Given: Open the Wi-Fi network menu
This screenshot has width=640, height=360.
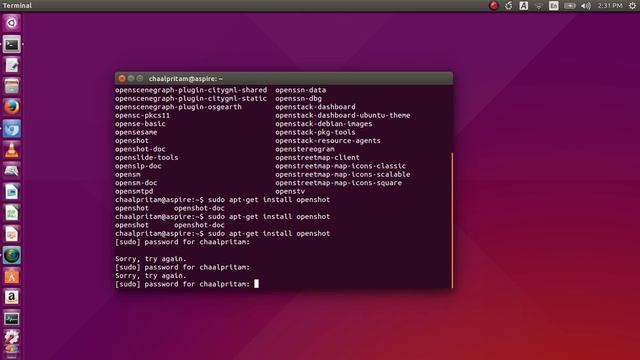Looking at the screenshot, I should [539, 6].
